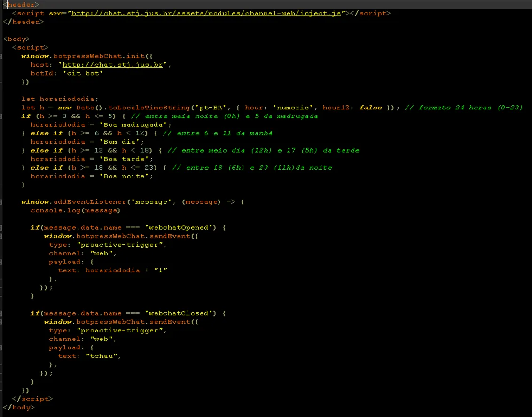This screenshot has height=417, width=532.
Task: Click the closing </header> tag
Action: coord(23,22)
